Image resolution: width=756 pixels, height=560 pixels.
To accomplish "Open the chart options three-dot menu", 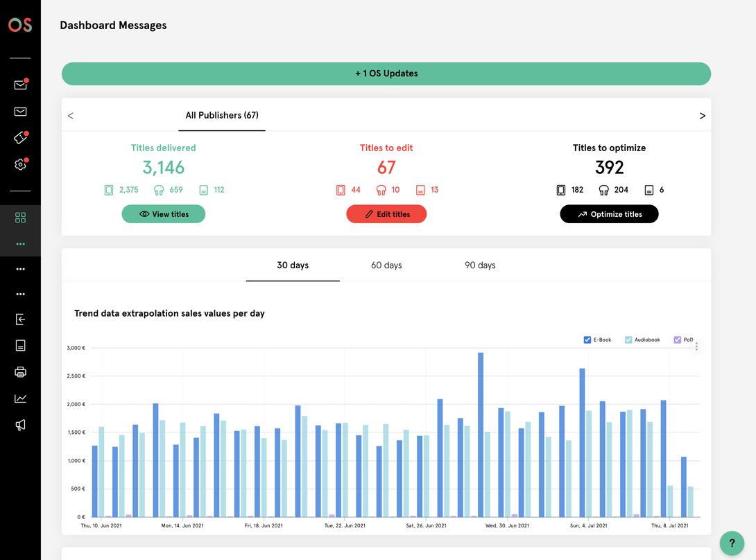I will point(696,346).
